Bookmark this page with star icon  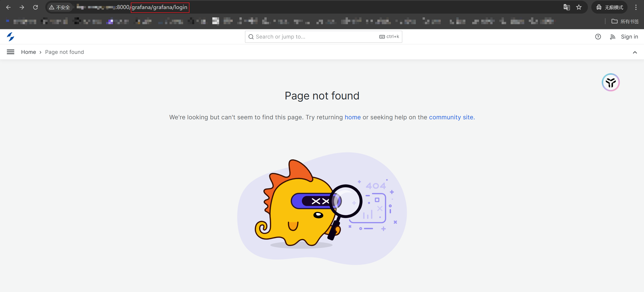click(x=579, y=7)
